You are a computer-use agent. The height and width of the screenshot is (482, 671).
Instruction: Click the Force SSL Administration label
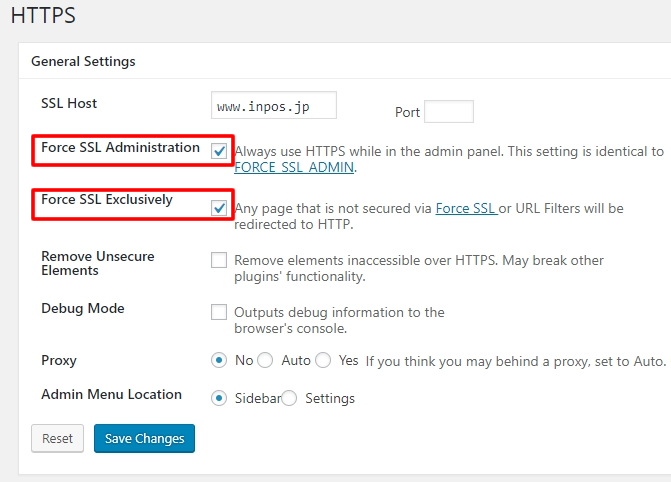120,147
